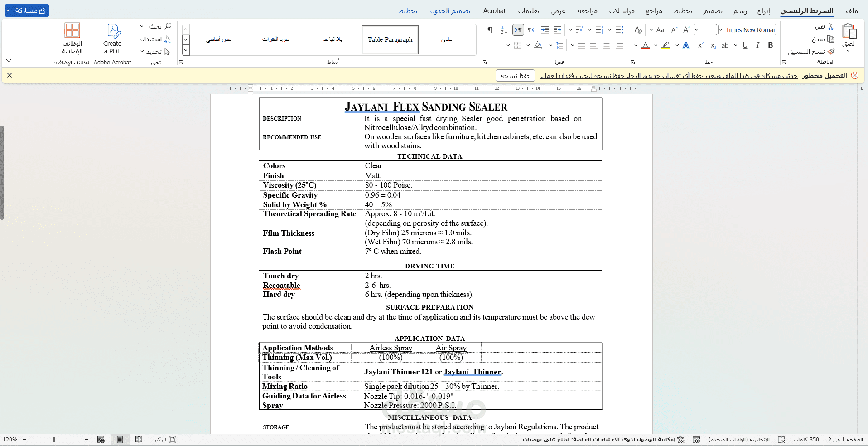Toggle strikethrough (ab) formatting
Image resolution: width=868 pixels, height=446 pixels.
click(x=725, y=45)
